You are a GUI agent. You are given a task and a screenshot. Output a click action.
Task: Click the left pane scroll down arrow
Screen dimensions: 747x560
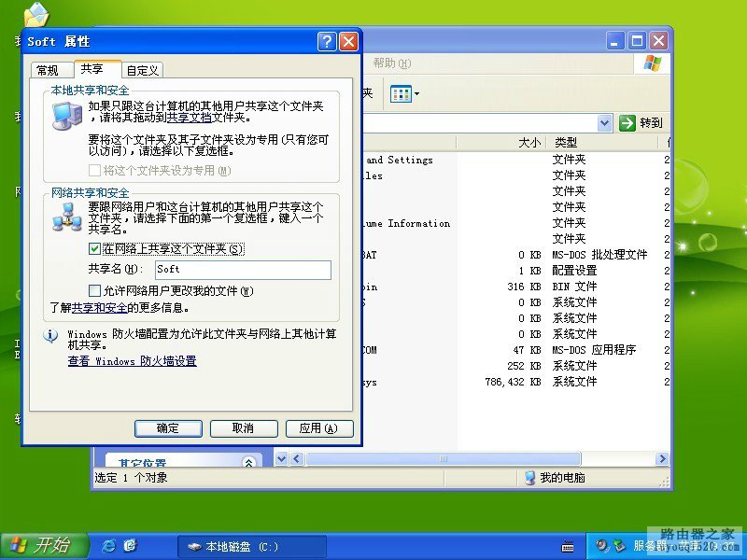(281, 459)
